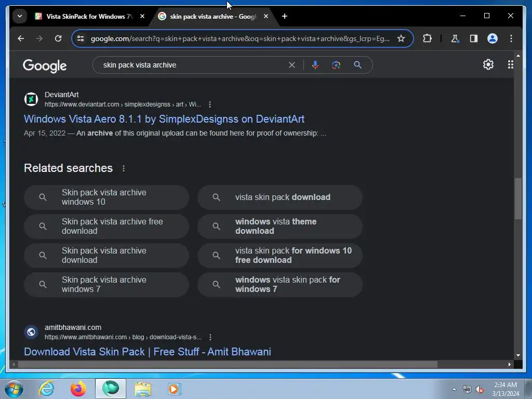The height and width of the screenshot is (399, 532).
Task: Select related search Skin pack vista archive download
Action: (106, 256)
